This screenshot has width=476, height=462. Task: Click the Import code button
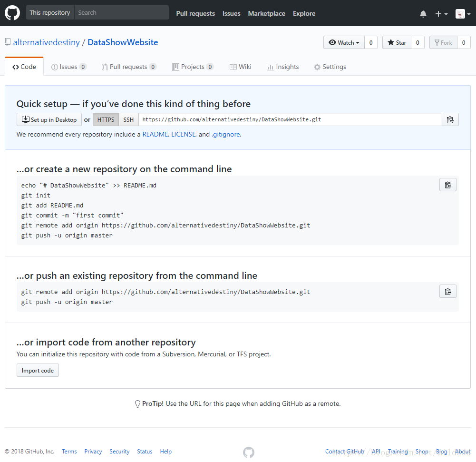(x=38, y=370)
